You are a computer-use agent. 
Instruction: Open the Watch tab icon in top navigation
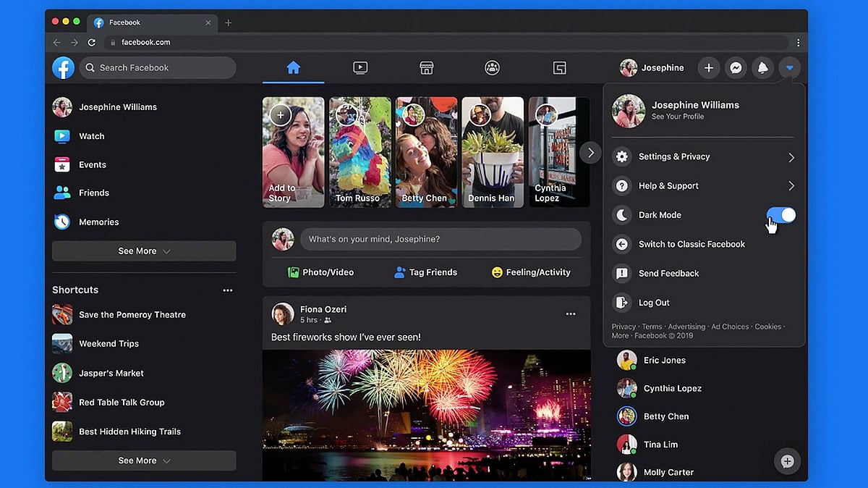(x=360, y=68)
